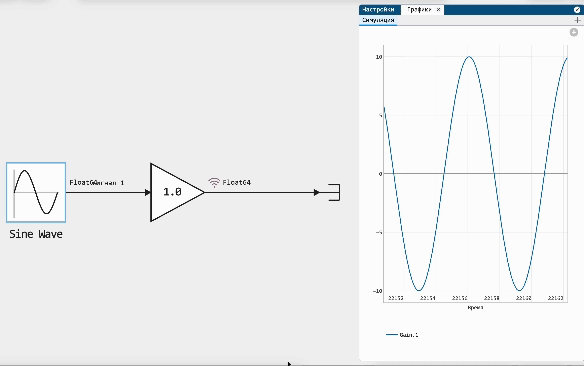Toggle the signal logging wifi icon
The image size is (584, 366).
pos(214,182)
